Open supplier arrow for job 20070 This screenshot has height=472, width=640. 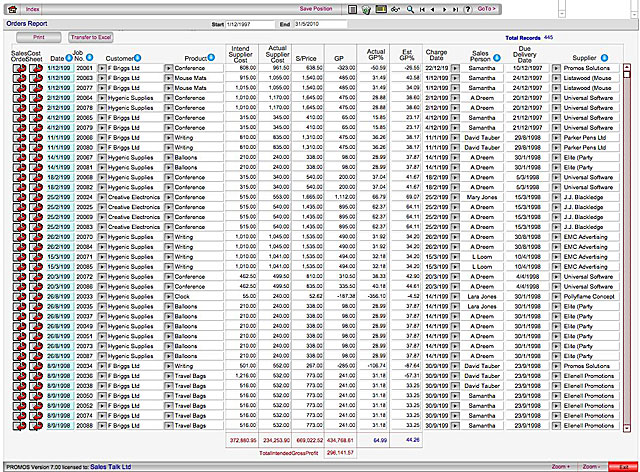(x=556, y=237)
